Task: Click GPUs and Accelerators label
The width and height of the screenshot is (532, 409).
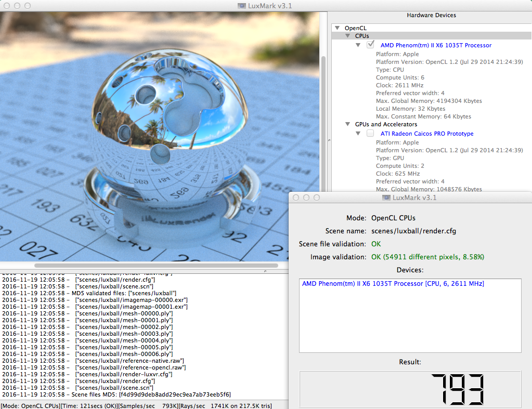Action: coord(386,124)
